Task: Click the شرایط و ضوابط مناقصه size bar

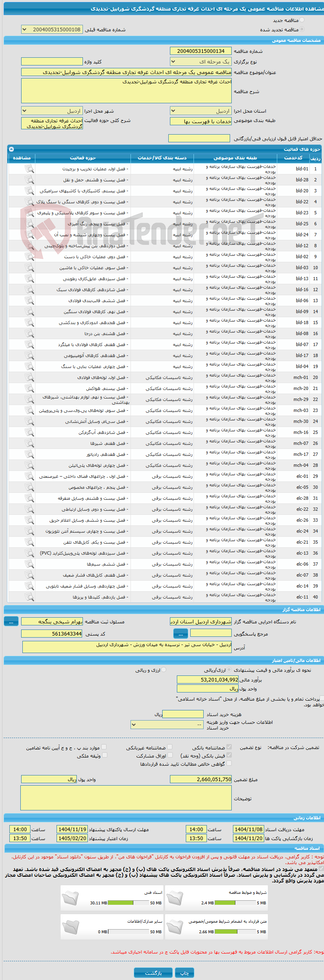Action: click(x=235, y=903)
